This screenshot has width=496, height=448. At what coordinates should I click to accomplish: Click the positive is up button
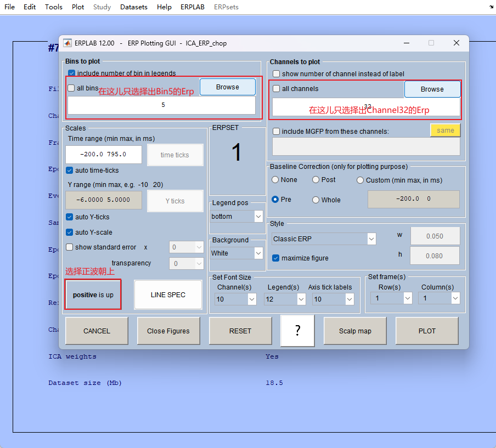(x=93, y=294)
